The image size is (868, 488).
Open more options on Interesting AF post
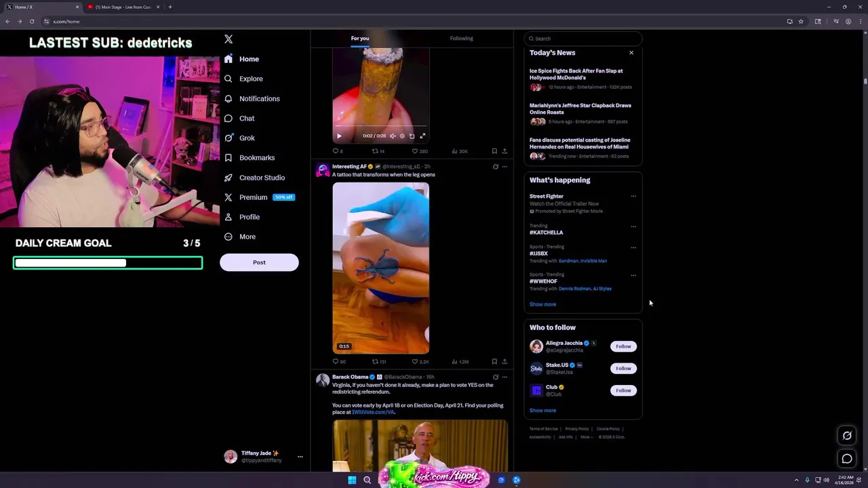coord(505,167)
